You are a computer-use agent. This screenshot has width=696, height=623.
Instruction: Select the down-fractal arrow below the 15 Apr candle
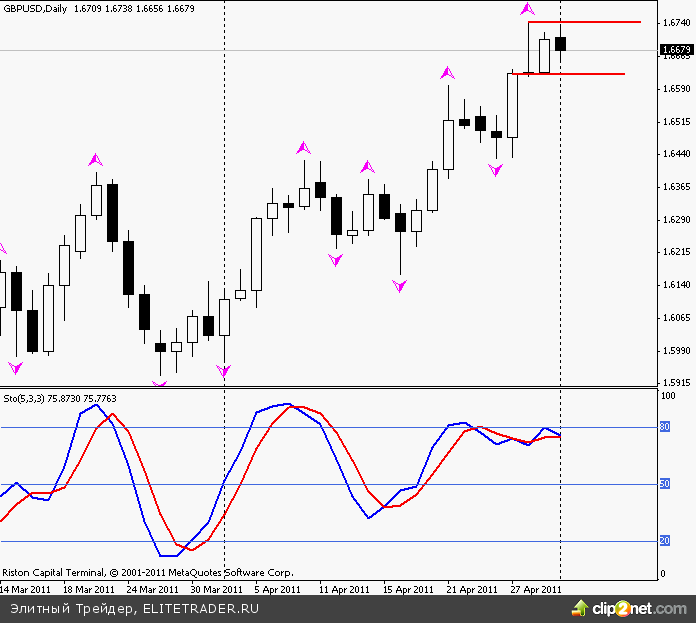click(x=400, y=286)
